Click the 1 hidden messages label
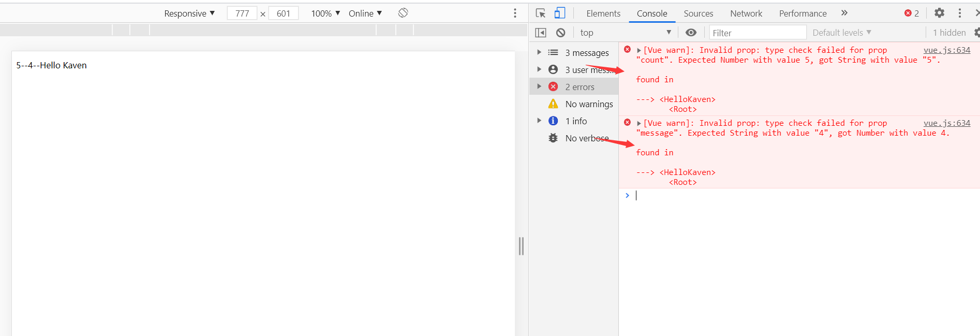 pos(949,33)
